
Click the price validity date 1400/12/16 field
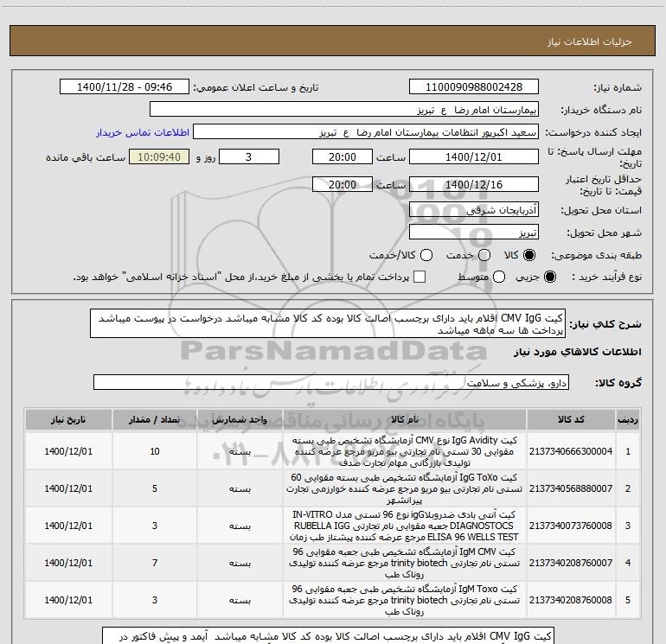point(474,184)
